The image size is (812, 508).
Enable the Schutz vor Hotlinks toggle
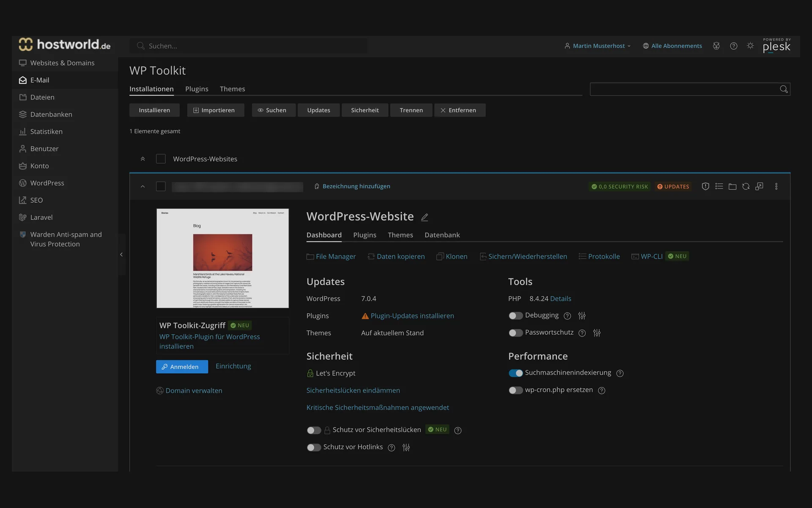pyautogui.click(x=314, y=447)
